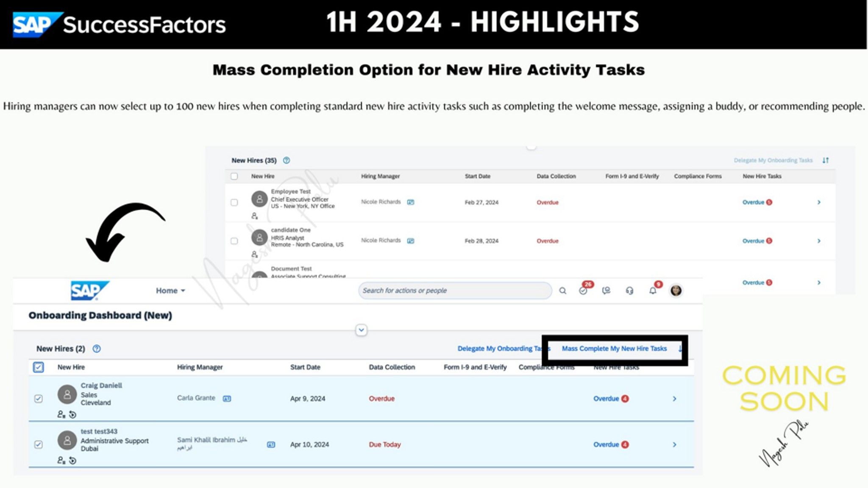Click Delegate My Onboarding Tasks in back panel
This screenshot has height=488, width=868.
click(773, 161)
